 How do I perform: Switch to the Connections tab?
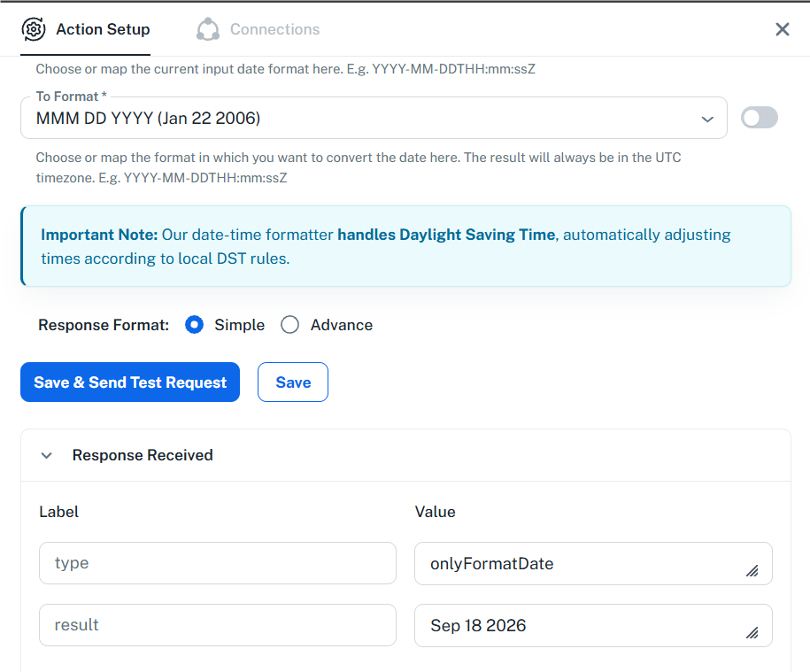point(258,29)
